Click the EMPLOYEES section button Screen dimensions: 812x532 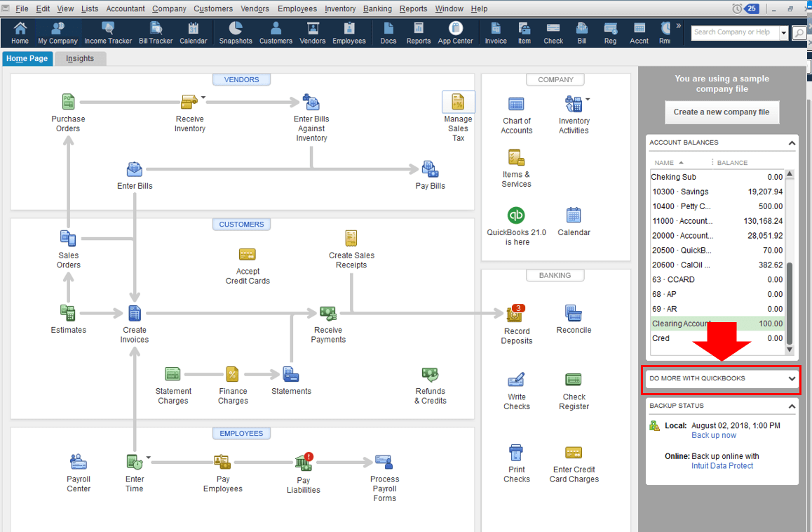pos(241,434)
